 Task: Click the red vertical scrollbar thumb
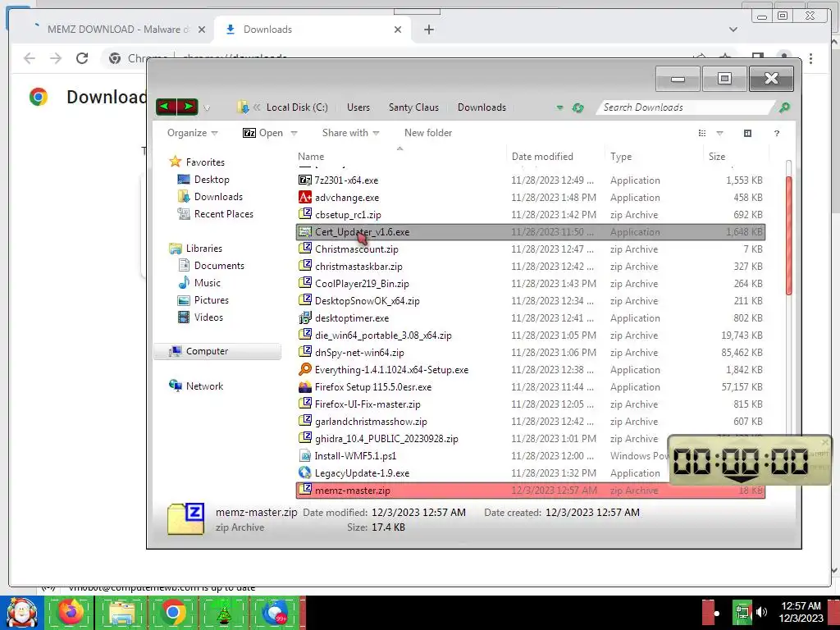tap(788, 235)
